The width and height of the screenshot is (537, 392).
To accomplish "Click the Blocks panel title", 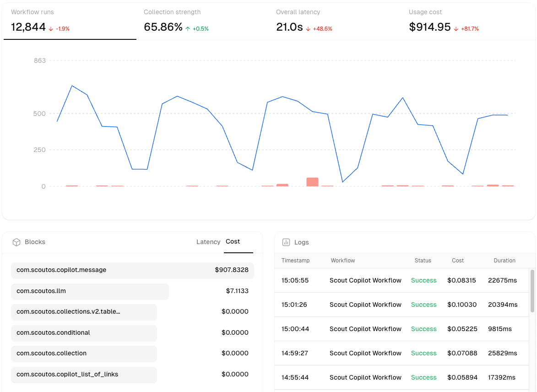I will pos(35,242).
